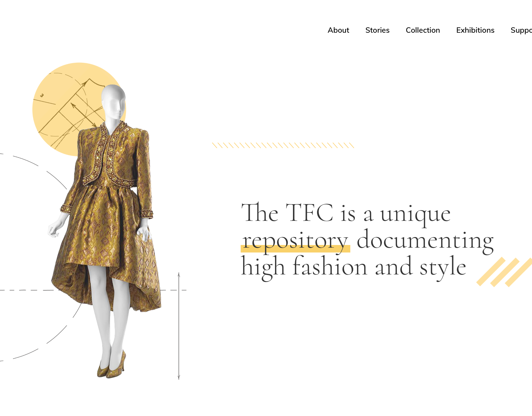Screen dimensions: 532x416
Task: Click the mannequin's white head
Action: pos(114,102)
